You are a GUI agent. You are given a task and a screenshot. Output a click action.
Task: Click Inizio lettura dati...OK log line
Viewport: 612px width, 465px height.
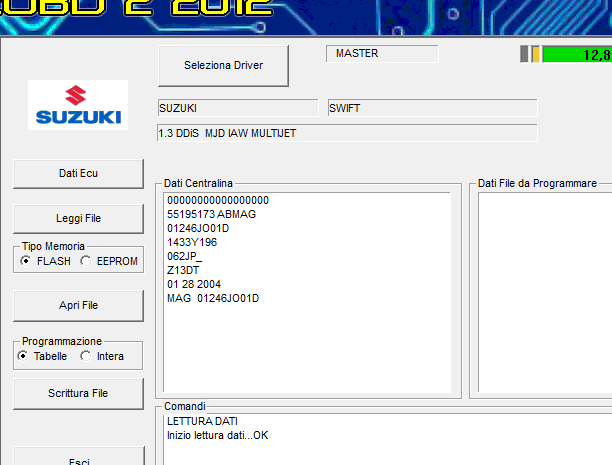[x=217, y=435]
